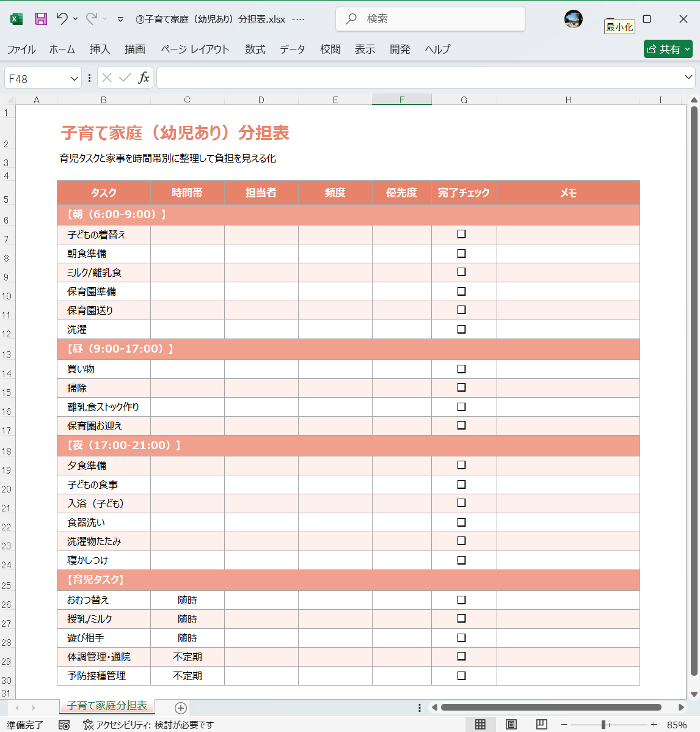This screenshot has height=732, width=700.
Task: Open the Name Box dropdown arrow
Action: 74,78
